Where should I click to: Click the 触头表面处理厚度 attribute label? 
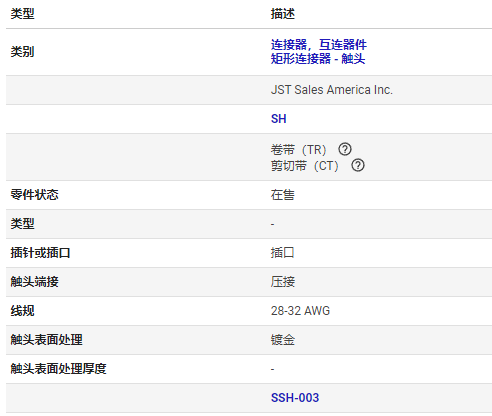[58, 369]
